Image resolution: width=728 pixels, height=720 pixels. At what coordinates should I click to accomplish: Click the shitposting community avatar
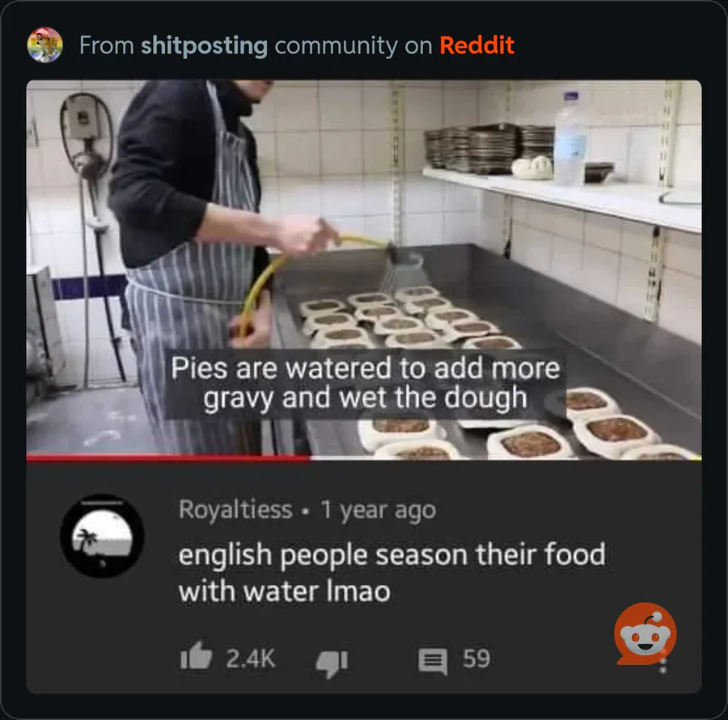pyautogui.click(x=44, y=45)
